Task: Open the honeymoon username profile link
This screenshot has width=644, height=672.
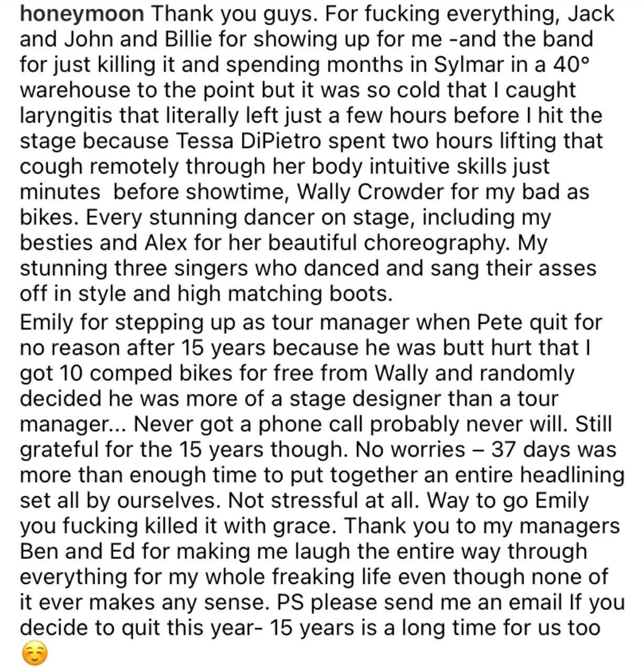Action: click(x=81, y=14)
